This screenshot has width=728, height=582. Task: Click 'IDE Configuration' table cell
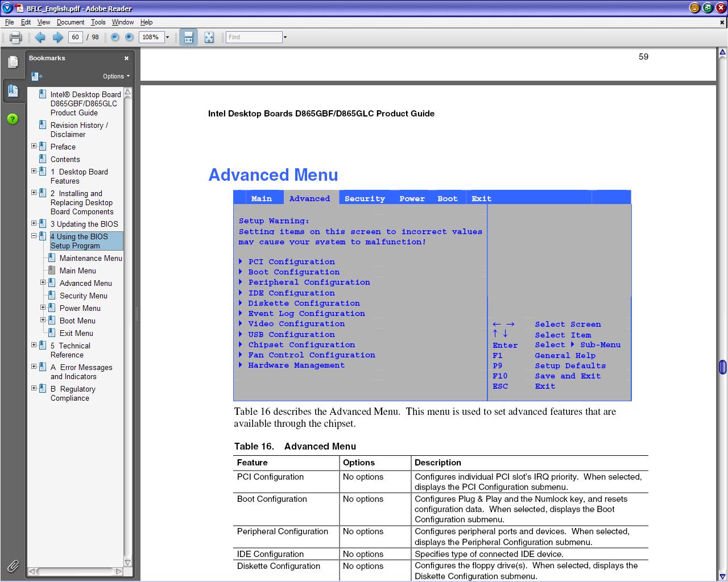click(x=270, y=554)
